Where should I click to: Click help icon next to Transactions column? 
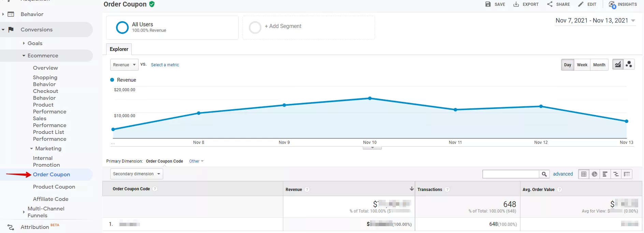click(x=447, y=190)
